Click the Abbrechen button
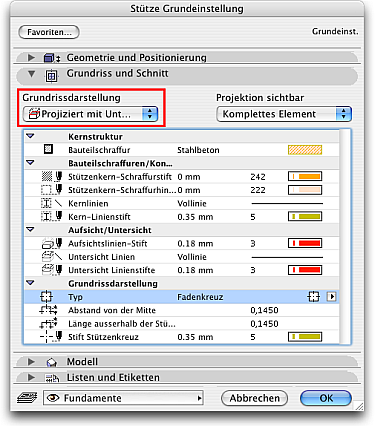This screenshot has width=375, height=426. [254, 398]
